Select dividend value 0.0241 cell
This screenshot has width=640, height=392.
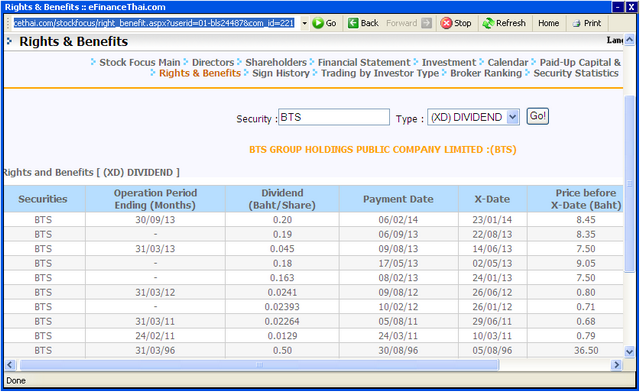282,292
